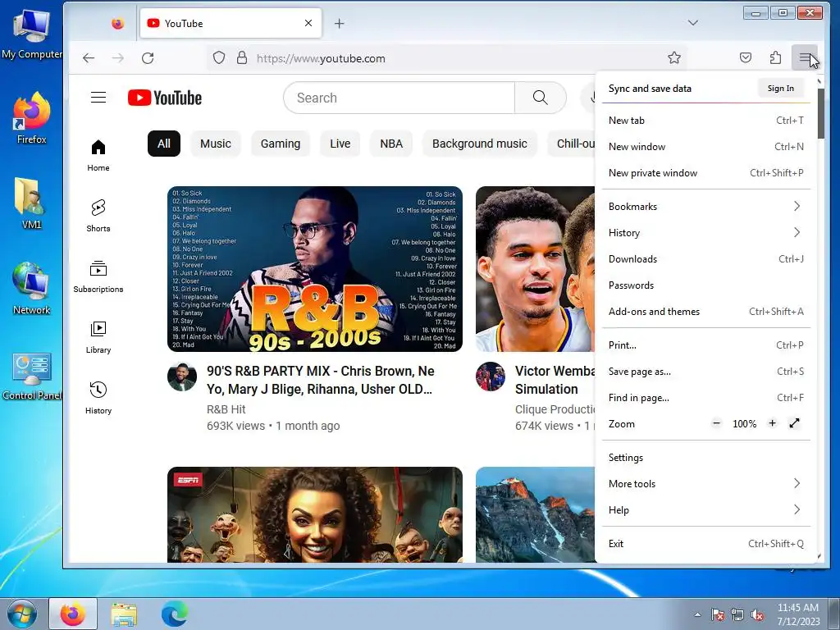Bookmark this page with the star icon

click(x=674, y=58)
